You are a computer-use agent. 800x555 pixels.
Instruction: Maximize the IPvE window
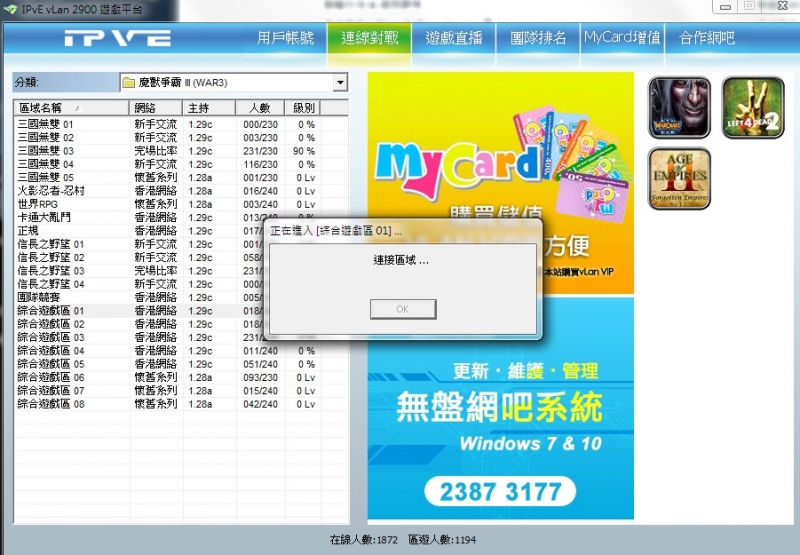click(x=749, y=6)
